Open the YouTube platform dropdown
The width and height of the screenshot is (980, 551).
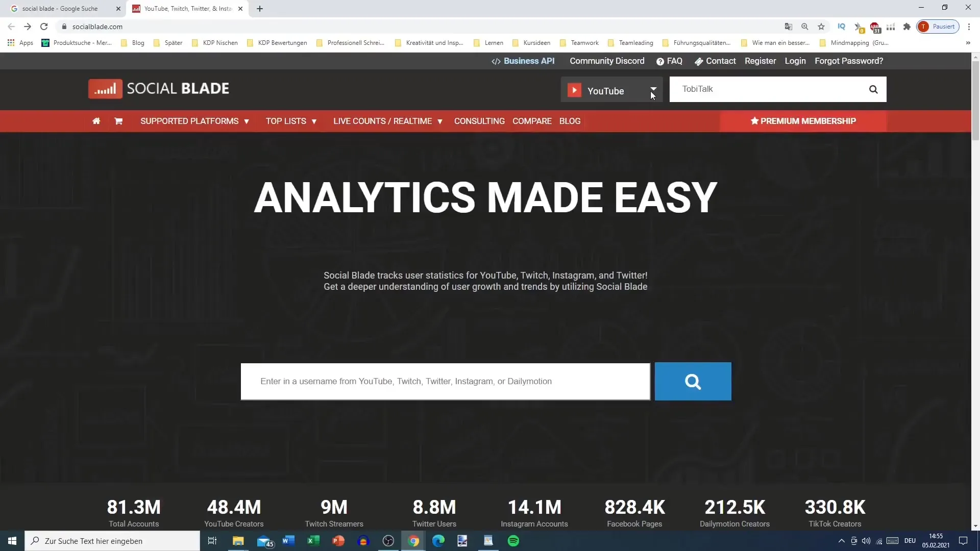pos(611,90)
